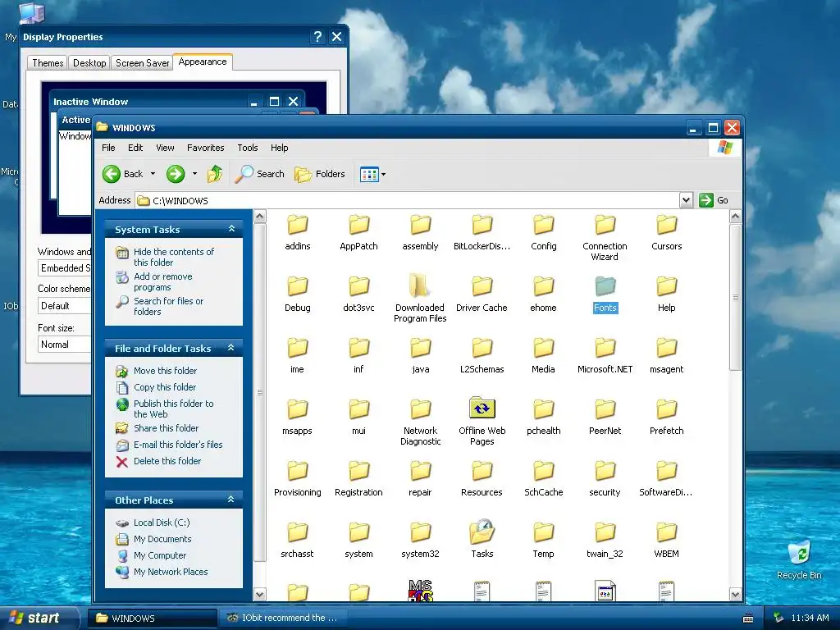The width and height of the screenshot is (840, 630).
Task: Open Search from the toolbar
Action: click(x=260, y=174)
